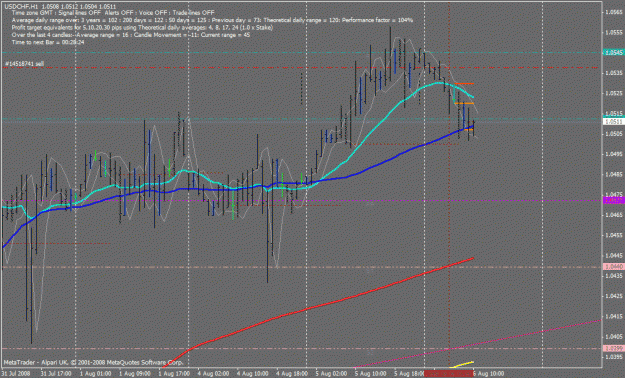Select the red dashed sell order line

tap(301, 68)
